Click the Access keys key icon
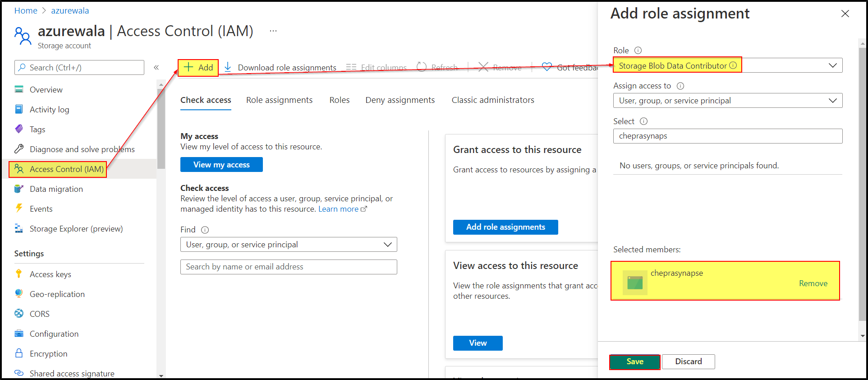This screenshot has width=868, height=380. (x=19, y=273)
